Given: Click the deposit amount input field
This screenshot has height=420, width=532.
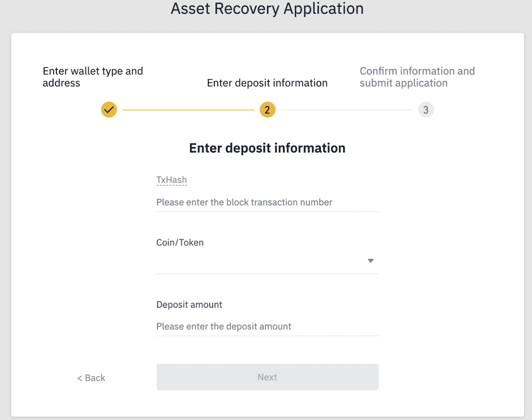Looking at the screenshot, I should pos(267,327).
